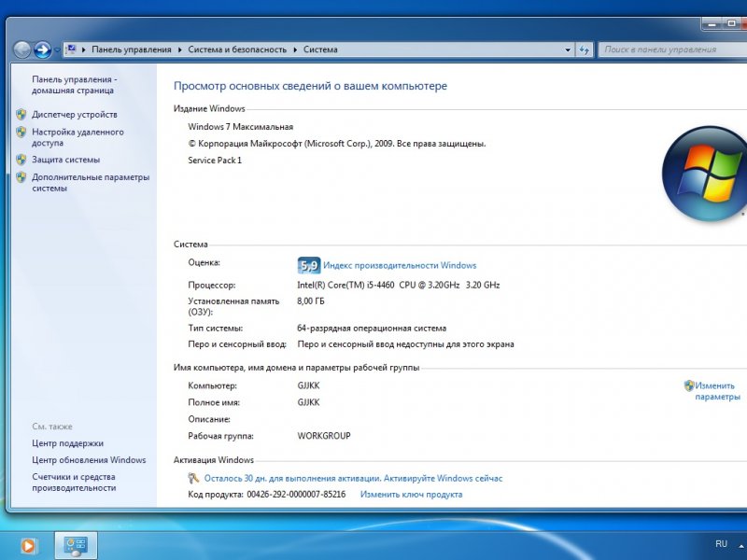Click the RU language indicator in taskbar

(721, 543)
